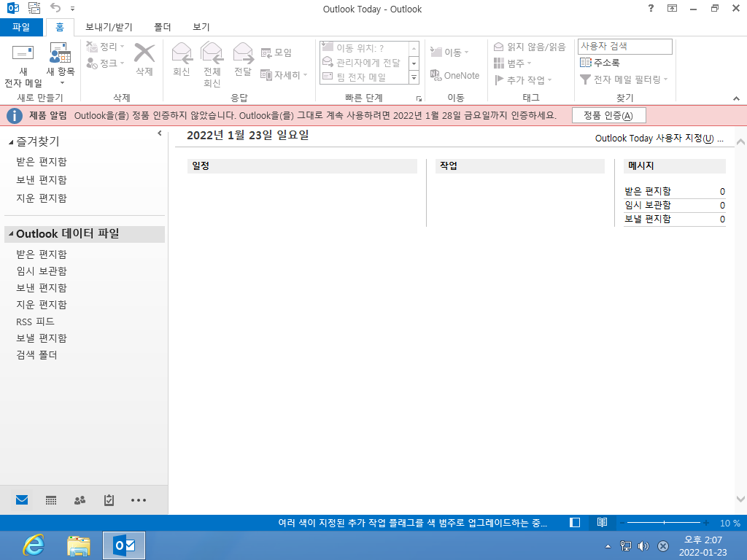747x560 pixels.
Task: Open Outlook Help question mark
Action: tap(651, 8)
